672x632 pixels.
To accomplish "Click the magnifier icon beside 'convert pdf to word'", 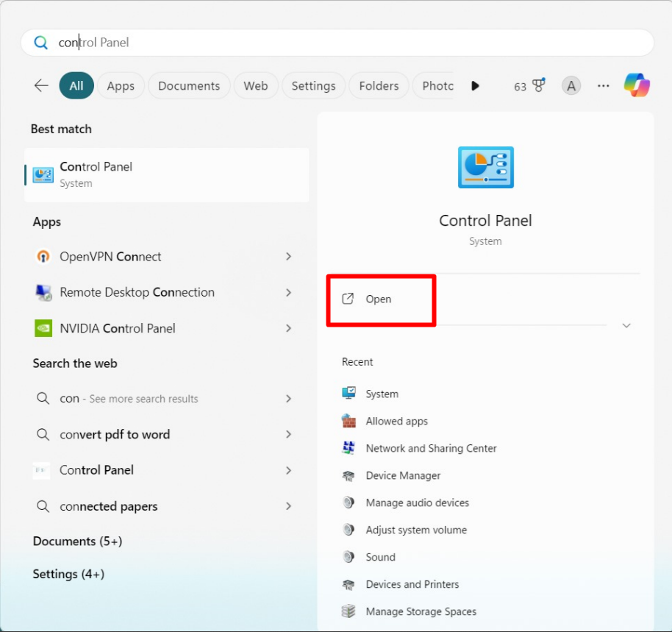I will (43, 434).
